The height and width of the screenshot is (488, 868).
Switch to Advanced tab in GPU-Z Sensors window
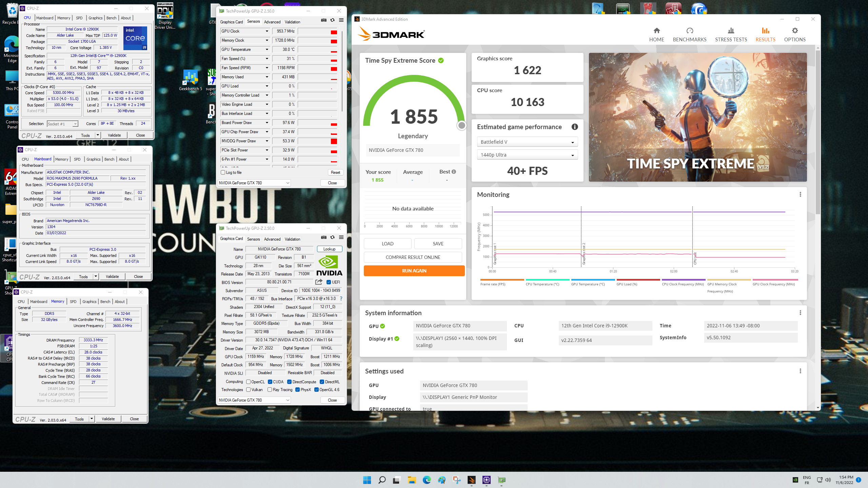click(272, 22)
